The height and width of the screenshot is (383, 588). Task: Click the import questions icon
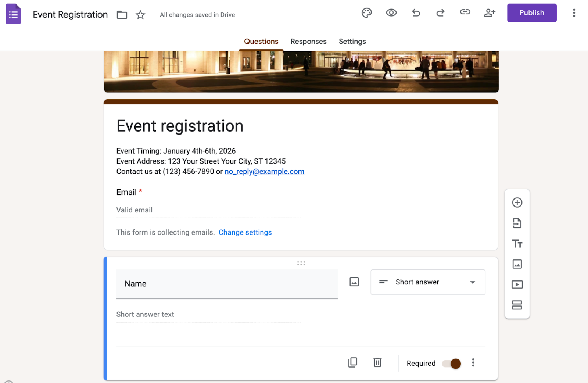pos(517,223)
